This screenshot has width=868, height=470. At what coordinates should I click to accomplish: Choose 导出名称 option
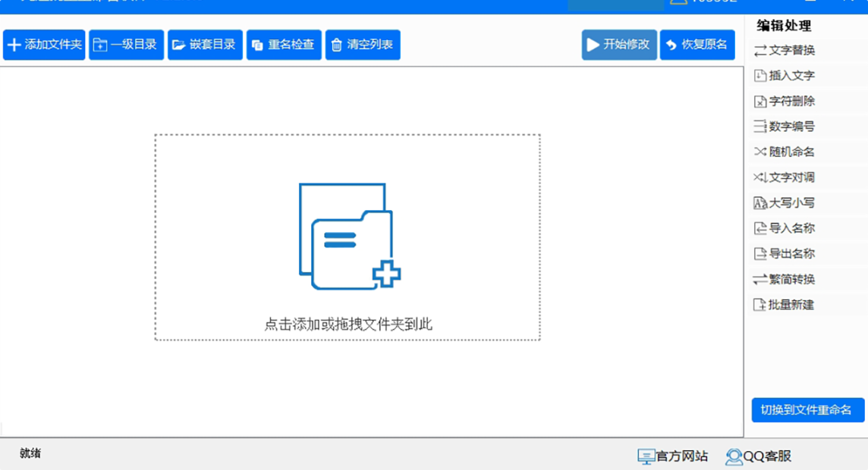point(785,254)
